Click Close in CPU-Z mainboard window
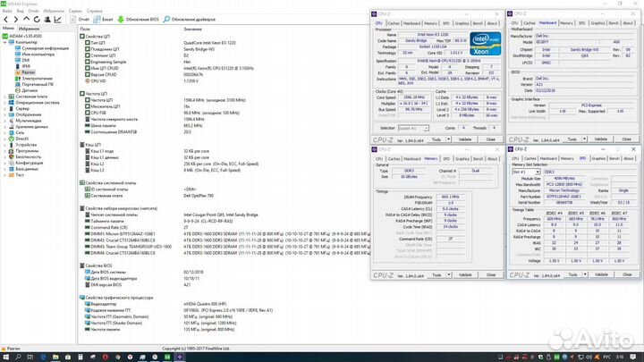 click(x=626, y=139)
